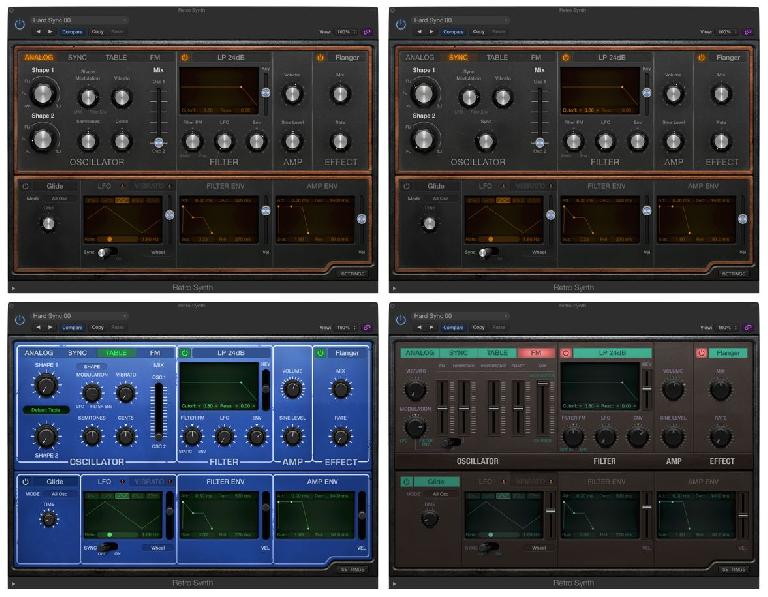Image resolution: width=768 pixels, height=597 pixels.
Task: Click the LFO waveform display in the brown FM window
Action: [x=504, y=515]
